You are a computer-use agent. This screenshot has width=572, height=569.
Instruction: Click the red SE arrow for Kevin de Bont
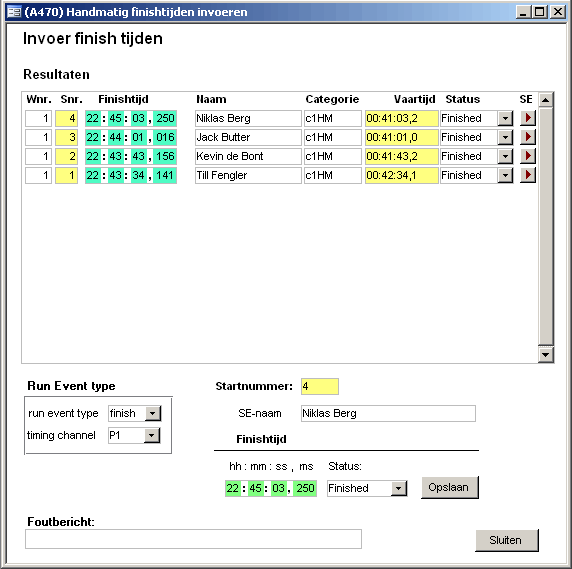[527, 156]
